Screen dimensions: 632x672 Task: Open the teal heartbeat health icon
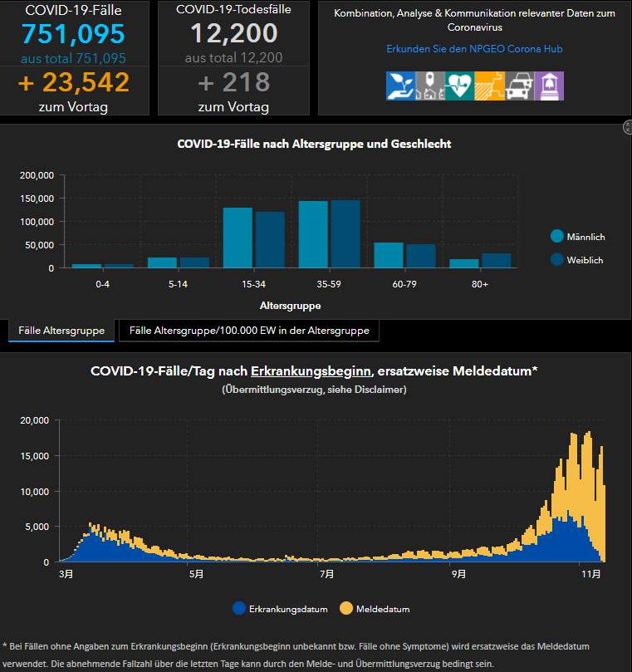[x=460, y=86]
